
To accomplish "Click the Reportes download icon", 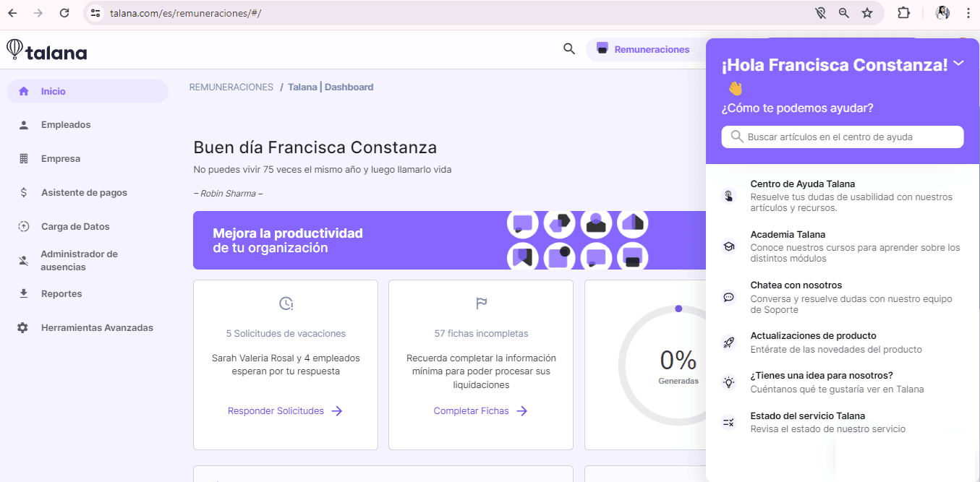I will click(24, 294).
